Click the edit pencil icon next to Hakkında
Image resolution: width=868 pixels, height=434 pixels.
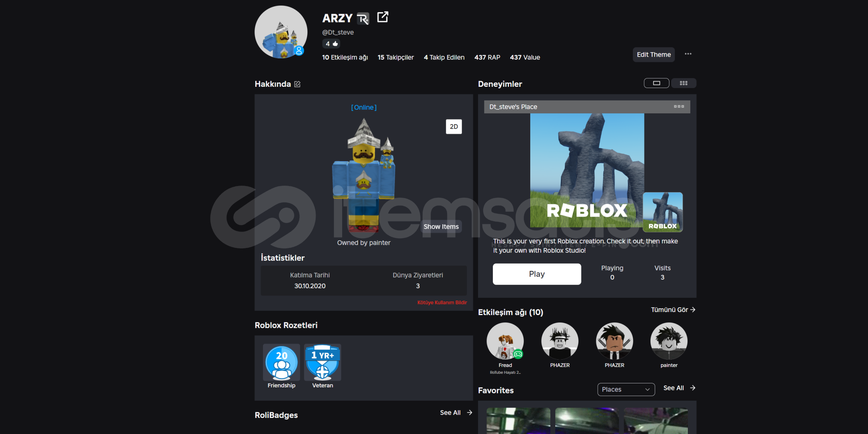click(298, 84)
